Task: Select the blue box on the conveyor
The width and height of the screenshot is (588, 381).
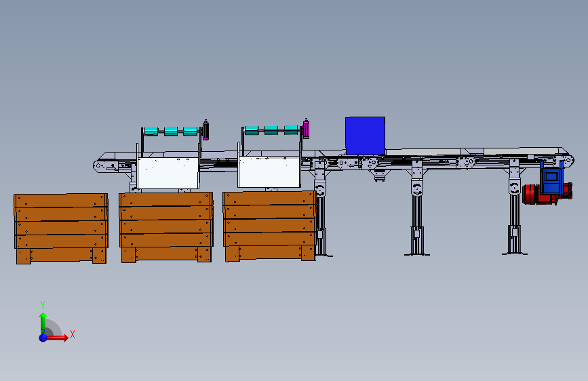Action: coord(366,136)
